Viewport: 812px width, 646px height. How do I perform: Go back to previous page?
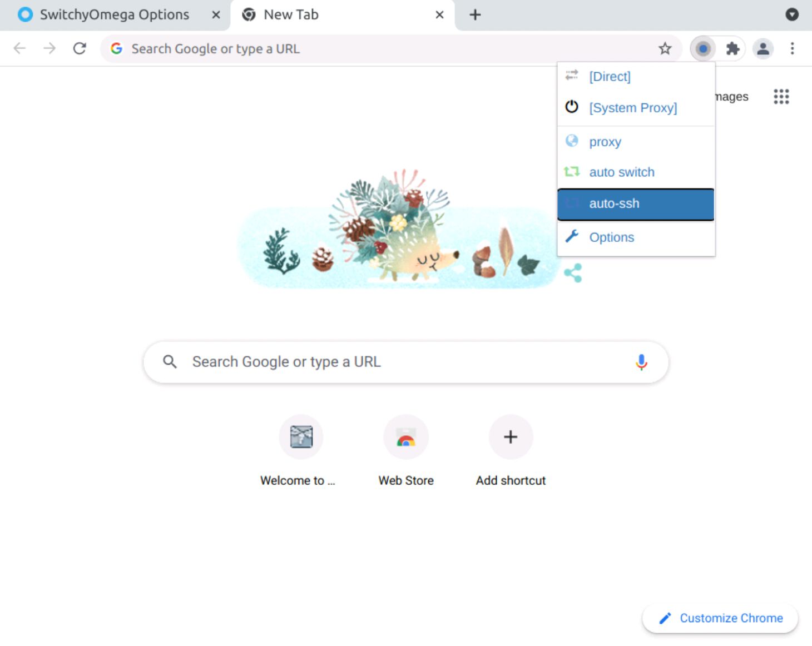click(x=19, y=48)
